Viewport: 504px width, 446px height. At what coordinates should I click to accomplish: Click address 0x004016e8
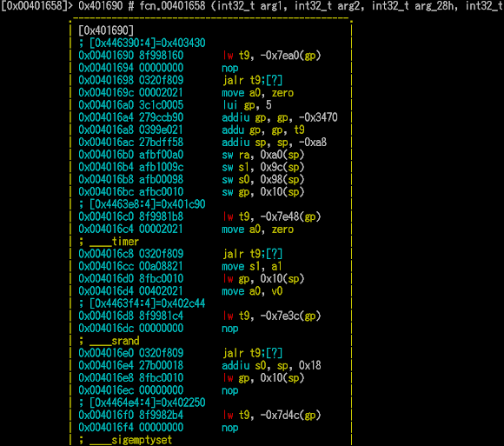[x=106, y=378]
